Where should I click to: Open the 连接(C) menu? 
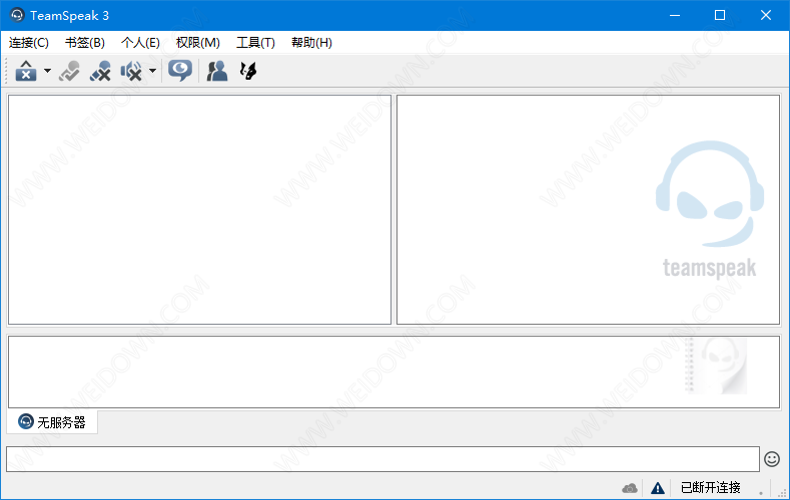[x=29, y=42]
